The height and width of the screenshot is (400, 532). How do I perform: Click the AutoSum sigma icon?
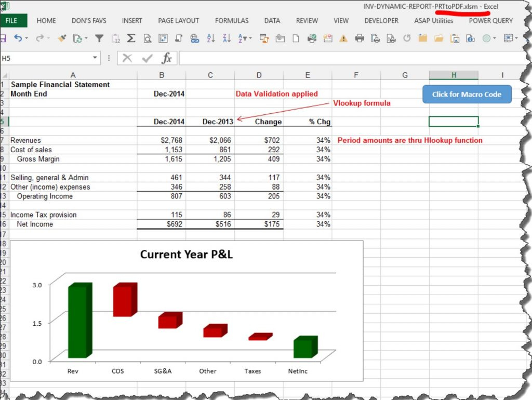click(131, 38)
